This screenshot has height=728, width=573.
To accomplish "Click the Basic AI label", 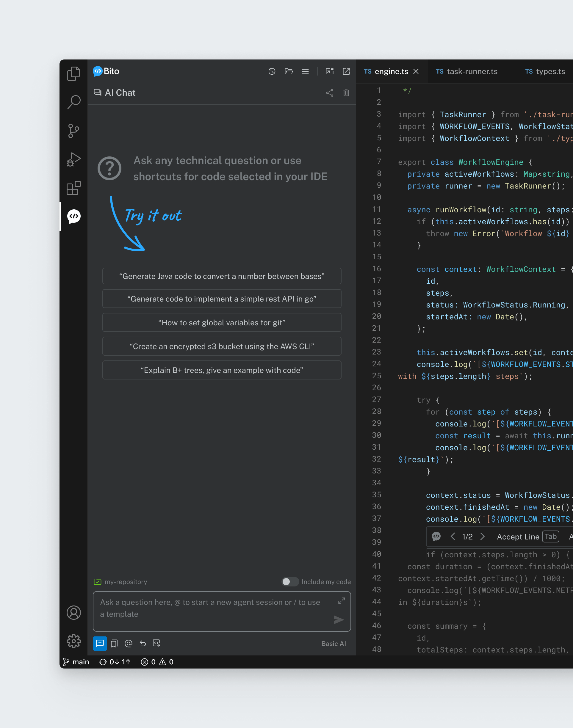I will tap(334, 644).
